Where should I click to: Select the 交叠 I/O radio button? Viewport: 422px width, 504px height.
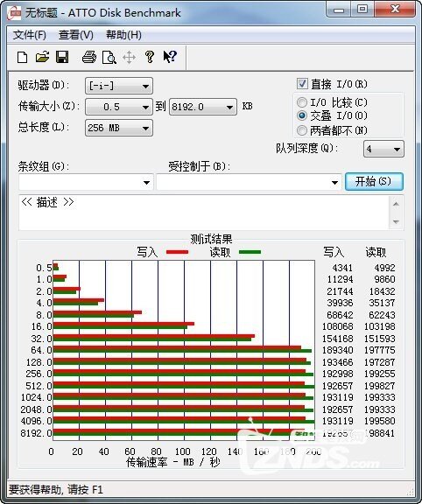pos(302,115)
